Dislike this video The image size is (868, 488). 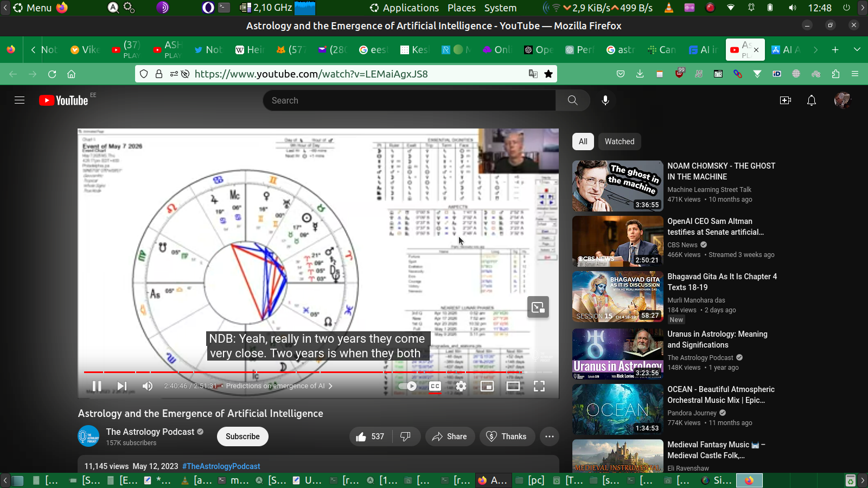click(x=405, y=436)
